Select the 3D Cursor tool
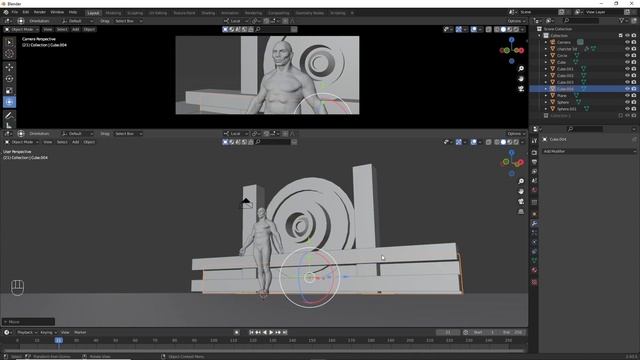Screen dimensions: 640x360 click(x=9, y=53)
